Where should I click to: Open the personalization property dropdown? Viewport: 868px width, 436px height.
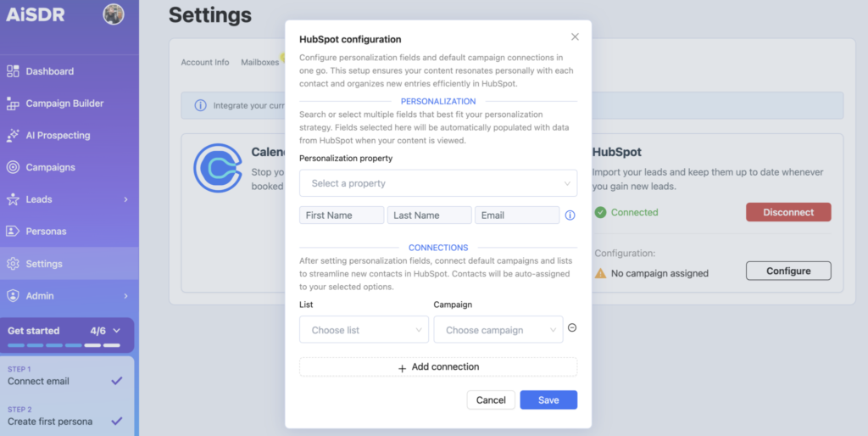pos(437,183)
